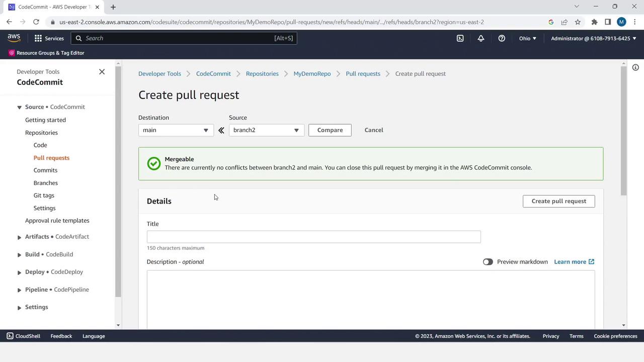The image size is (644, 362).
Task: Expand the Deploy CodeDeploy section
Action: (19, 273)
